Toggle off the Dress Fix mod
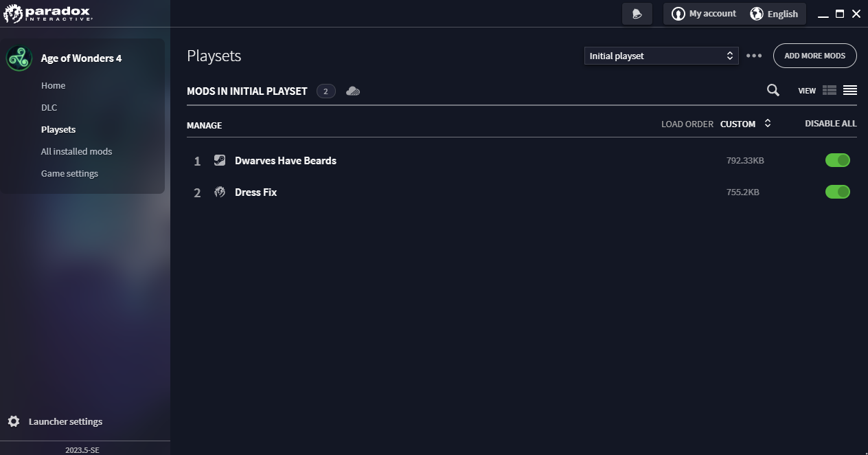This screenshot has height=455, width=868. pyautogui.click(x=837, y=192)
